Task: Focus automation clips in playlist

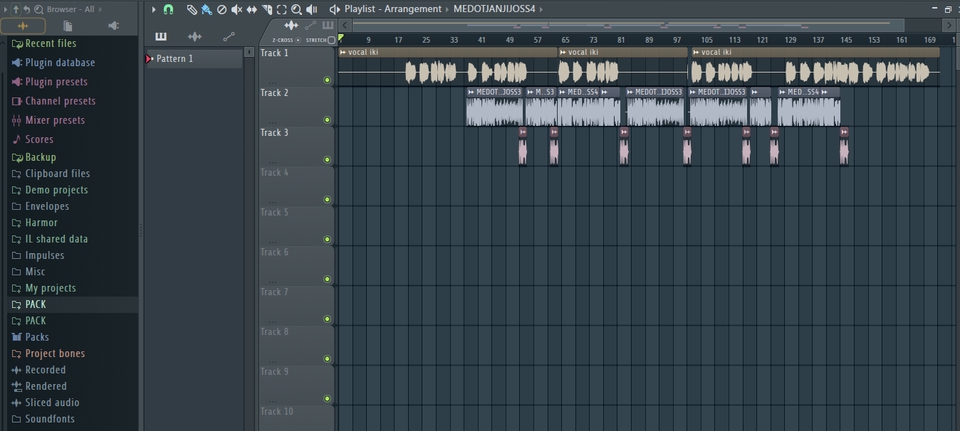Action: pyautogui.click(x=310, y=25)
